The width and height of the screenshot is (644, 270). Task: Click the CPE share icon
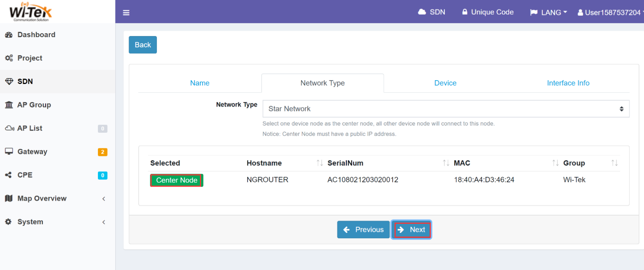pyautogui.click(x=8, y=175)
